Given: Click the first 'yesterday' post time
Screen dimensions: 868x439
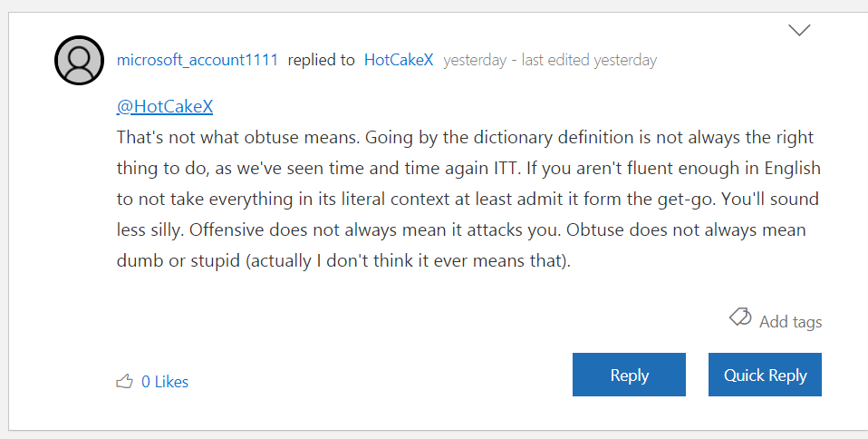Looking at the screenshot, I should [475, 60].
